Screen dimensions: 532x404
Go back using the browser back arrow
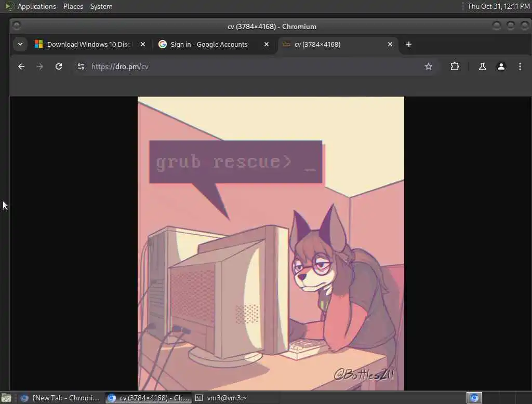tap(21, 66)
